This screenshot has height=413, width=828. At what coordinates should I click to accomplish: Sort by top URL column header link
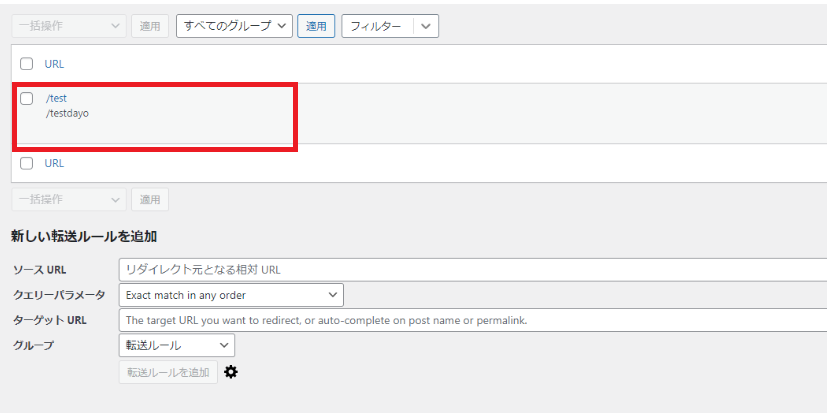tap(54, 64)
